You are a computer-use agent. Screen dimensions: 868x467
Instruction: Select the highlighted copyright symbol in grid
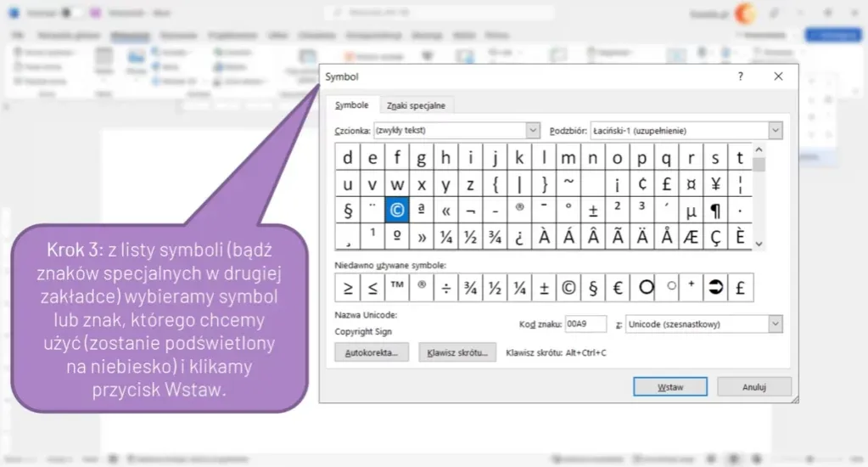(x=396, y=210)
